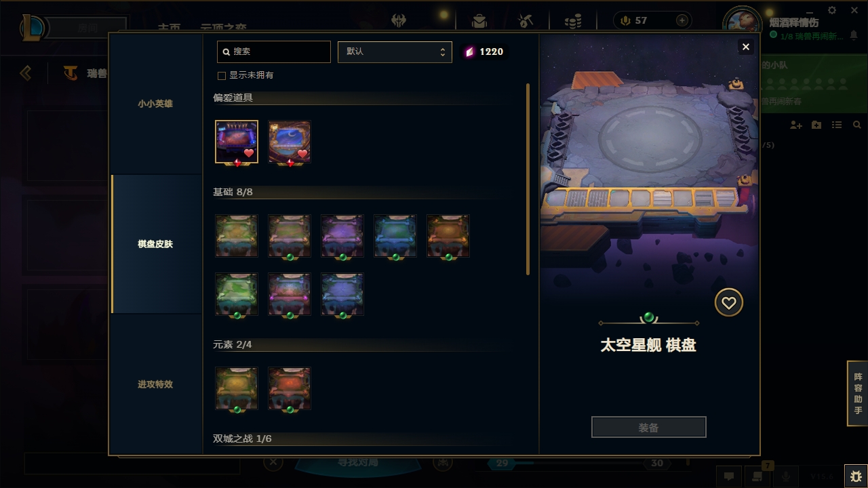Switch to the 进攻特效 tab
Image resolution: width=868 pixels, height=488 pixels.
[x=155, y=384]
